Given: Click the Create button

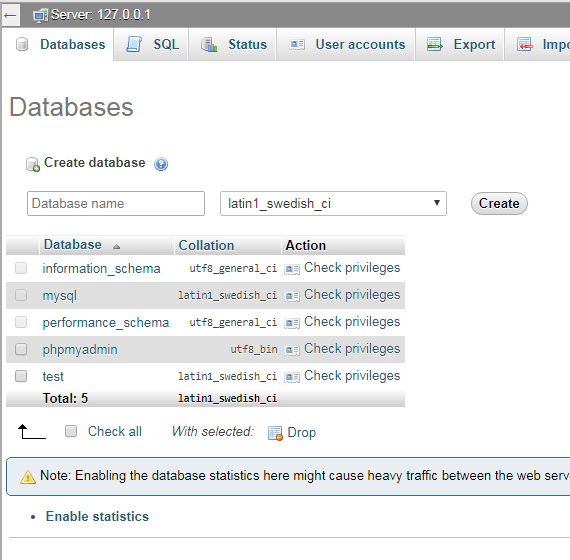Looking at the screenshot, I should click(499, 204).
